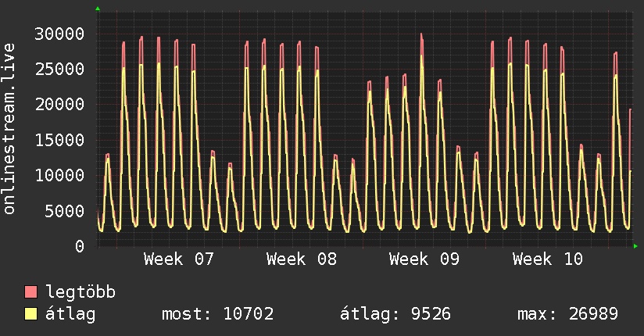
Task: Select the legtöbb legend label
Action: [x=80, y=292]
